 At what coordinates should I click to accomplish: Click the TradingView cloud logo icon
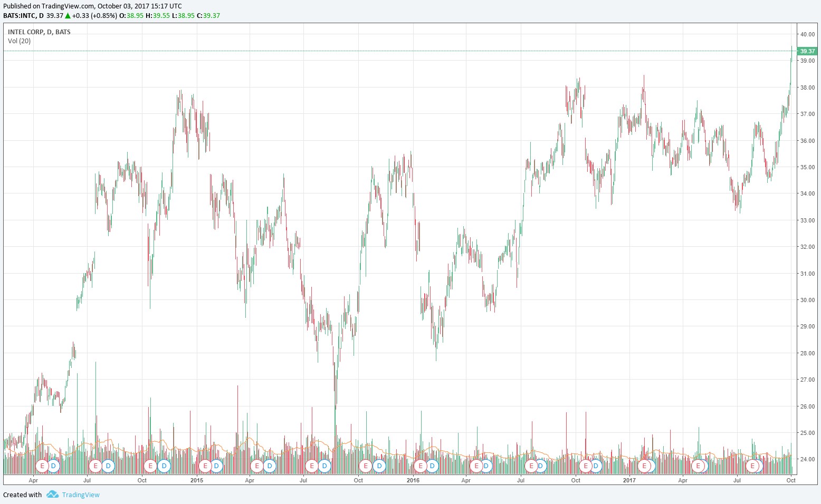[52, 495]
